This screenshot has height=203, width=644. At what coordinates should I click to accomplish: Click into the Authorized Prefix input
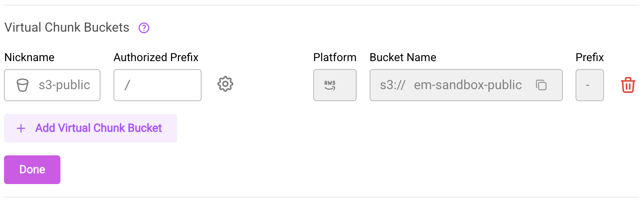(160, 85)
